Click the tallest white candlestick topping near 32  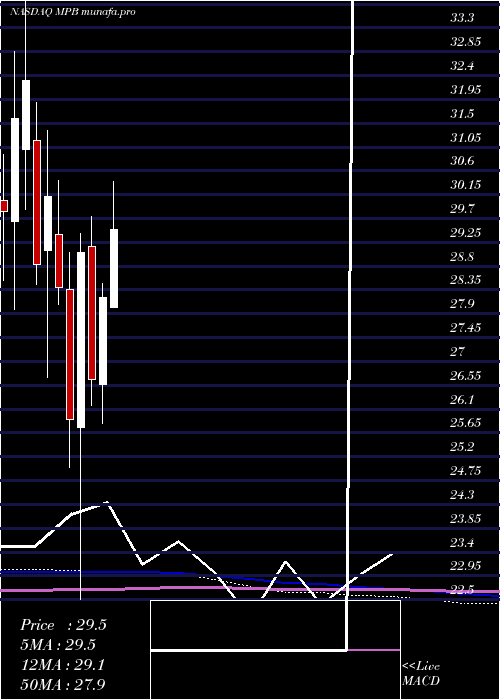(x=26, y=115)
